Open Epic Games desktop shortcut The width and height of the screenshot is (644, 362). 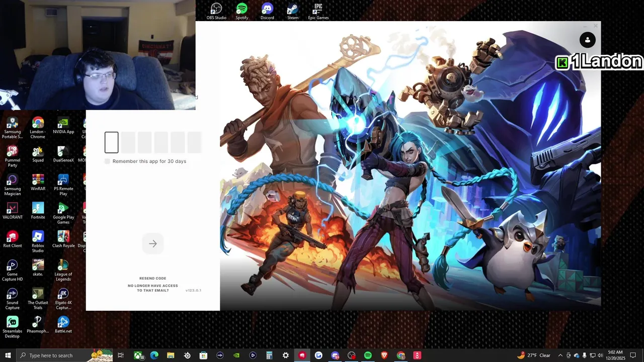(x=318, y=12)
